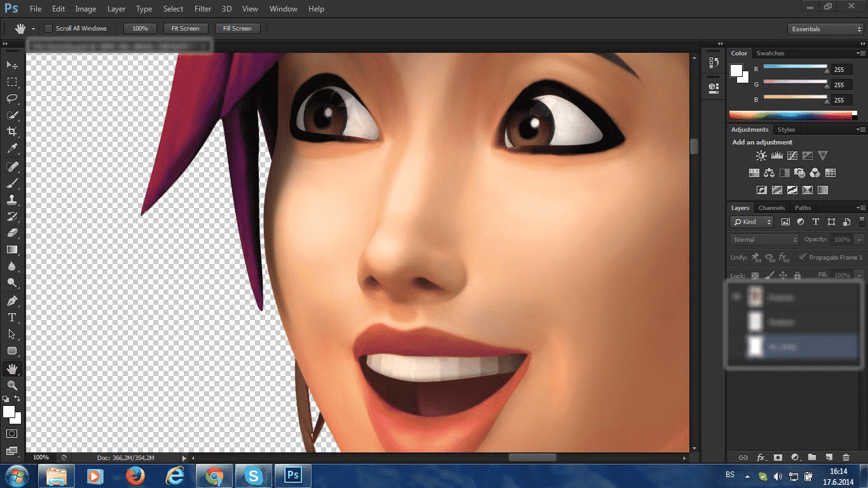Toggle visibility of the top layer
The width and height of the screenshot is (868, 488).
pyautogui.click(x=737, y=297)
